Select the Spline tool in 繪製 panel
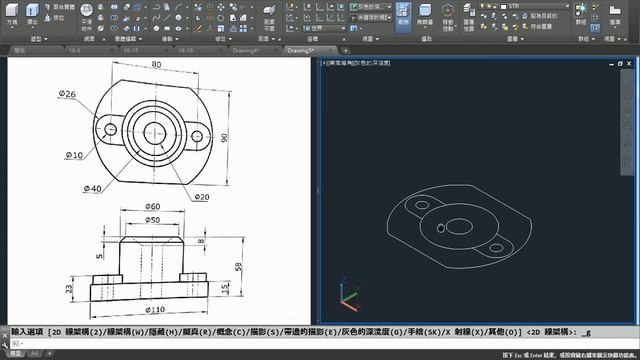Image resolution: width=640 pixels, height=360 pixels. 156,18
